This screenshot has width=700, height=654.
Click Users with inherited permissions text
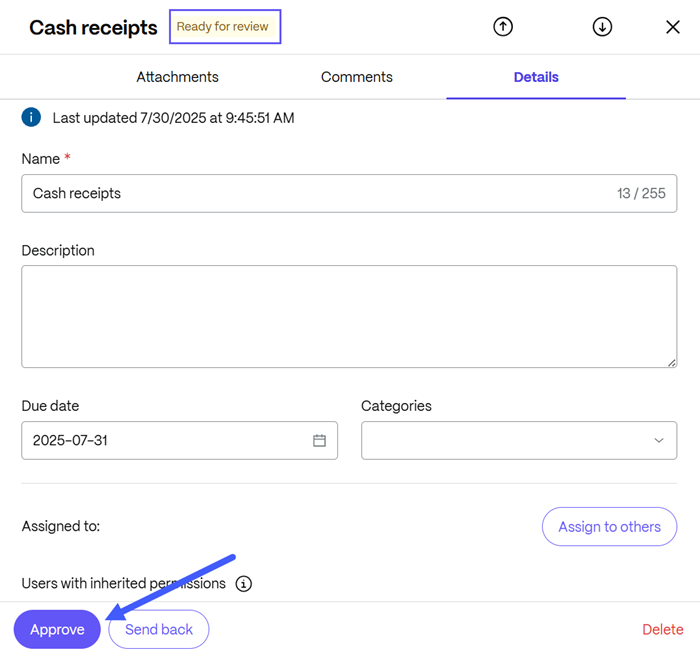click(x=124, y=583)
